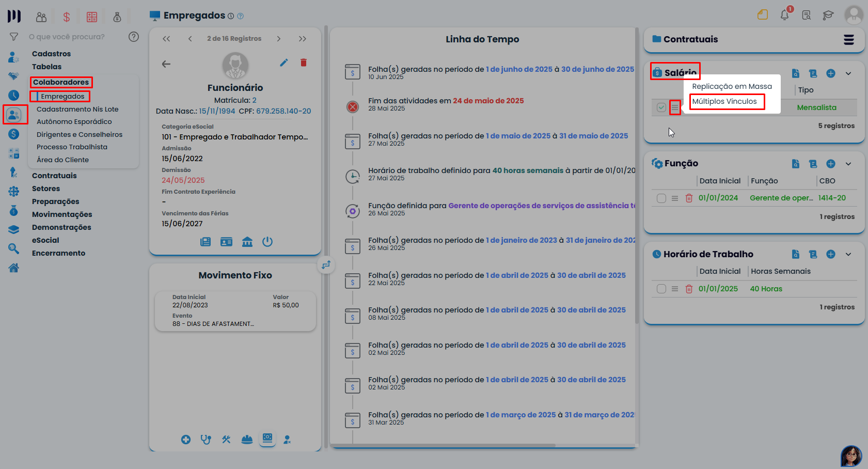Screen dimensions: 868x469
Task: Open the handshake icon in left sidebar
Action: pyautogui.click(x=14, y=76)
